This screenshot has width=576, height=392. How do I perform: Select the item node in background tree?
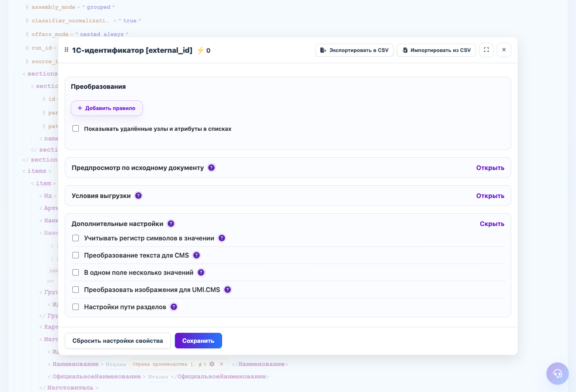[44, 183]
